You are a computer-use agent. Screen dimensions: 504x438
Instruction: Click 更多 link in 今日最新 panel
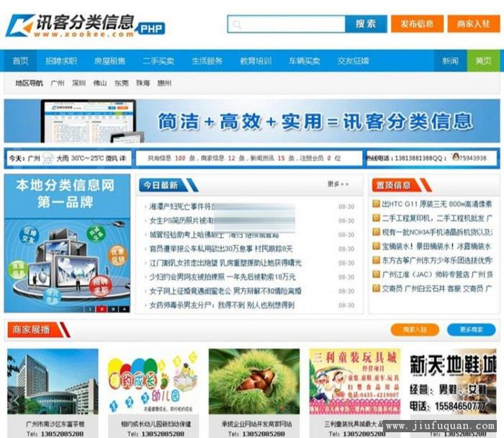[x=338, y=184]
